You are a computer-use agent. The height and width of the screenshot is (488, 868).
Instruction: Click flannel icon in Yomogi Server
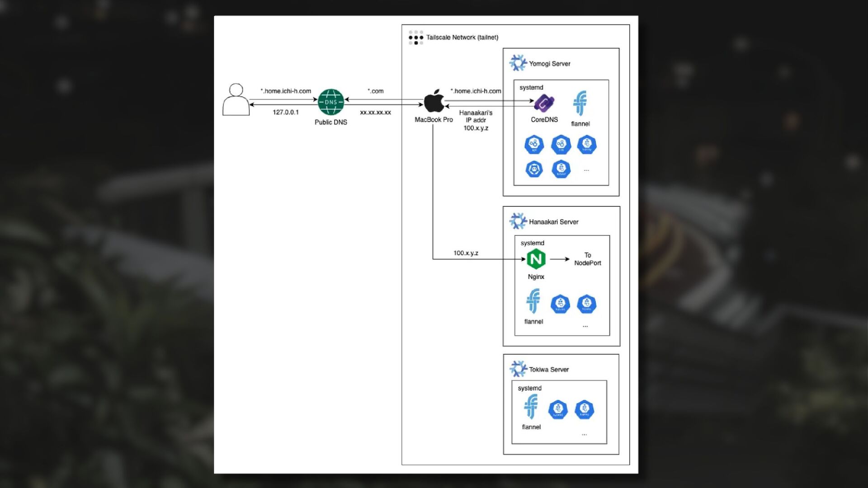tap(580, 103)
